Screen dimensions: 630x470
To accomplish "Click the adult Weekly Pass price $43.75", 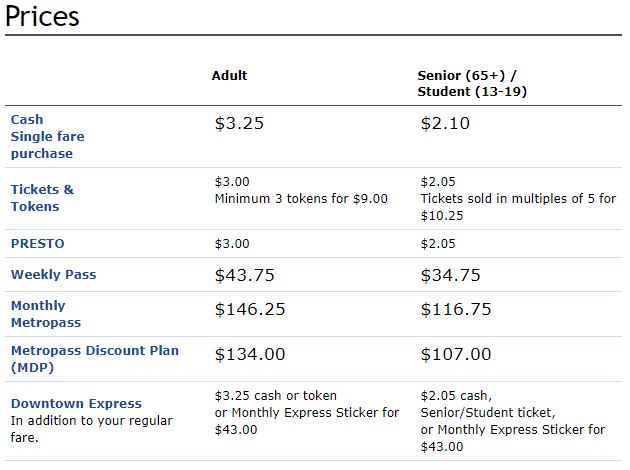I will tap(245, 275).
